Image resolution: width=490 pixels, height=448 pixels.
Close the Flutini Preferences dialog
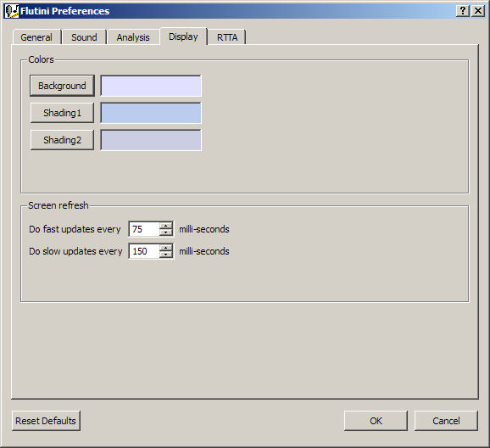(x=478, y=11)
